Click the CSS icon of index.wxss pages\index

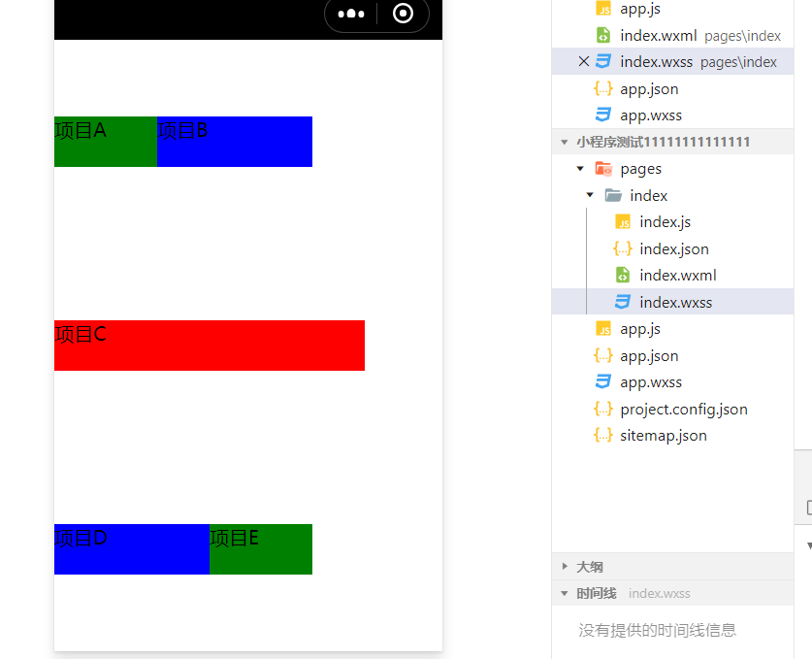click(603, 62)
